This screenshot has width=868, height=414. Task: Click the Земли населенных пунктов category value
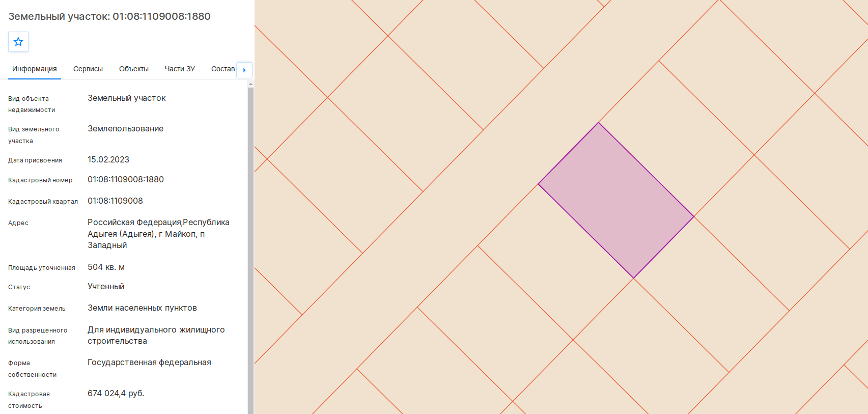[142, 308]
